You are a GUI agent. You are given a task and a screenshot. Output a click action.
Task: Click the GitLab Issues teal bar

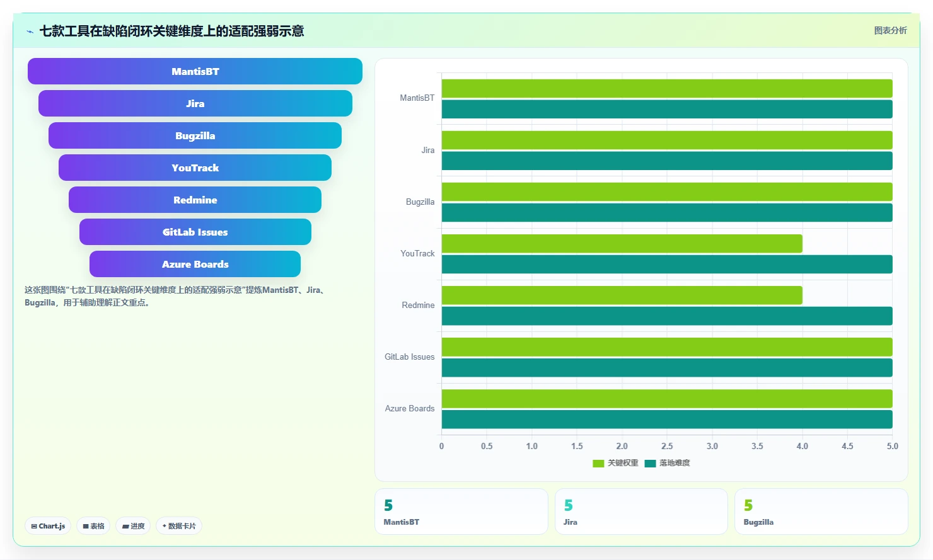click(x=667, y=367)
